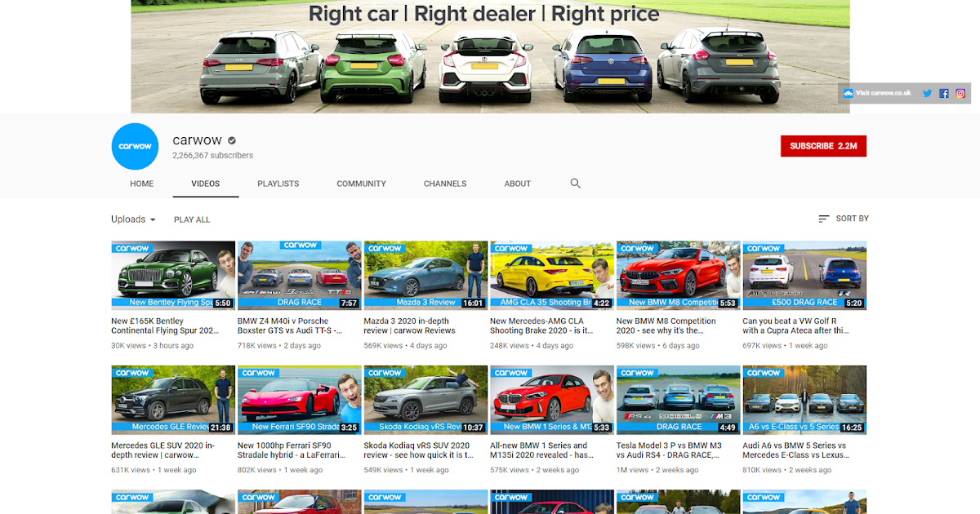Click the channel banner image with five cars
Viewport: 980px width, 514px height.
(x=490, y=56)
